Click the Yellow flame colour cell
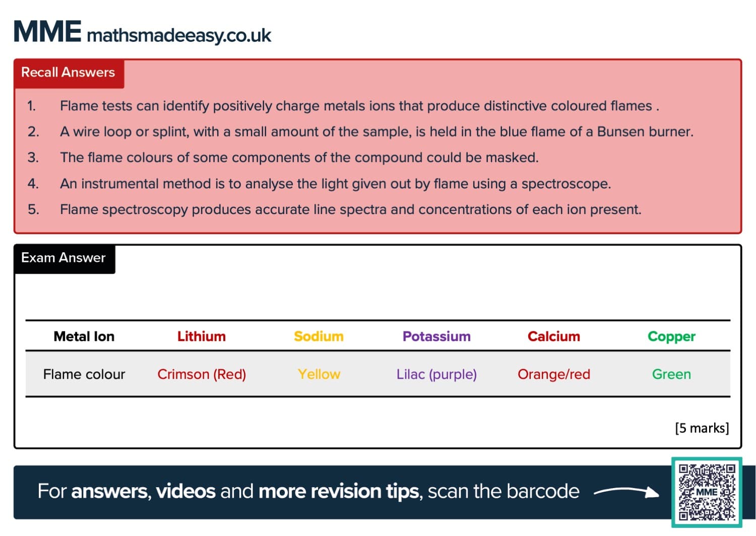The width and height of the screenshot is (756, 536). pyautogui.click(x=319, y=374)
